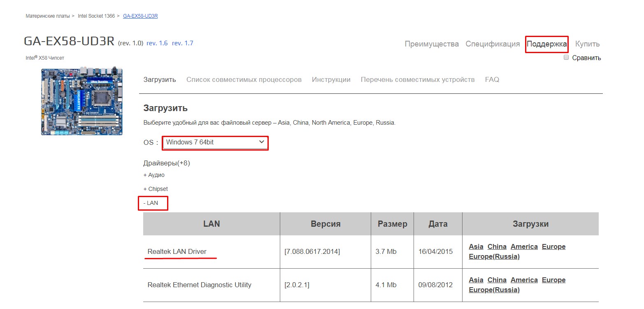The image size is (644, 309).
Task: Download Ethernet Diagnostic Utility from Europe(Russia) server
Action: pyautogui.click(x=494, y=290)
